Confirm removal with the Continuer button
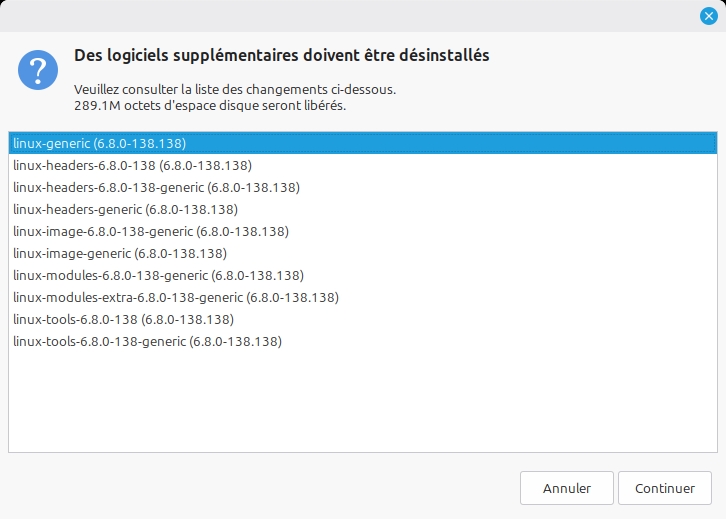726x519 pixels. pos(665,488)
